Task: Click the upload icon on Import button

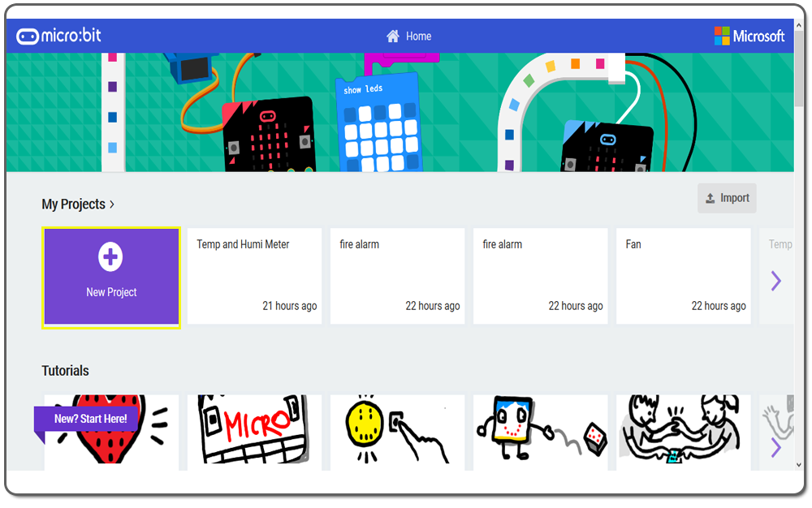Action: [710, 198]
